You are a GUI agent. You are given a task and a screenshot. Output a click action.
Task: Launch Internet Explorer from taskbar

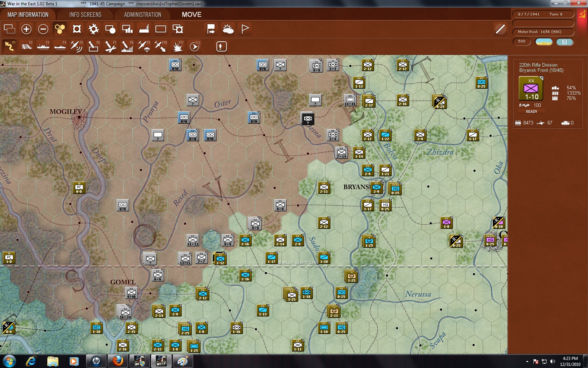pyautogui.click(x=31, y=361)
